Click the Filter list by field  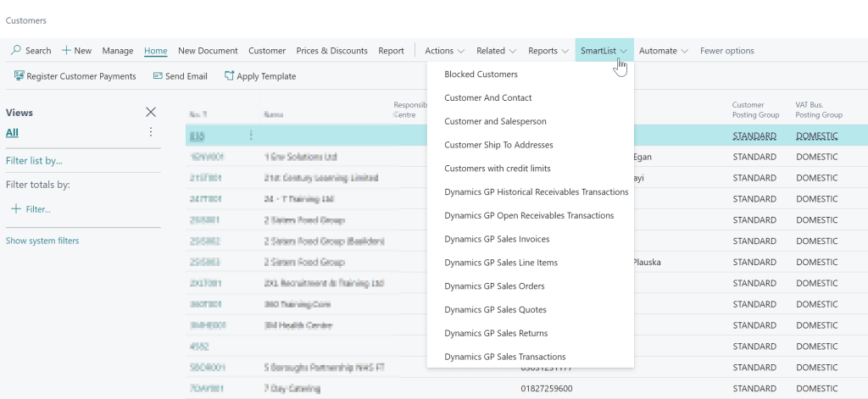34,160
